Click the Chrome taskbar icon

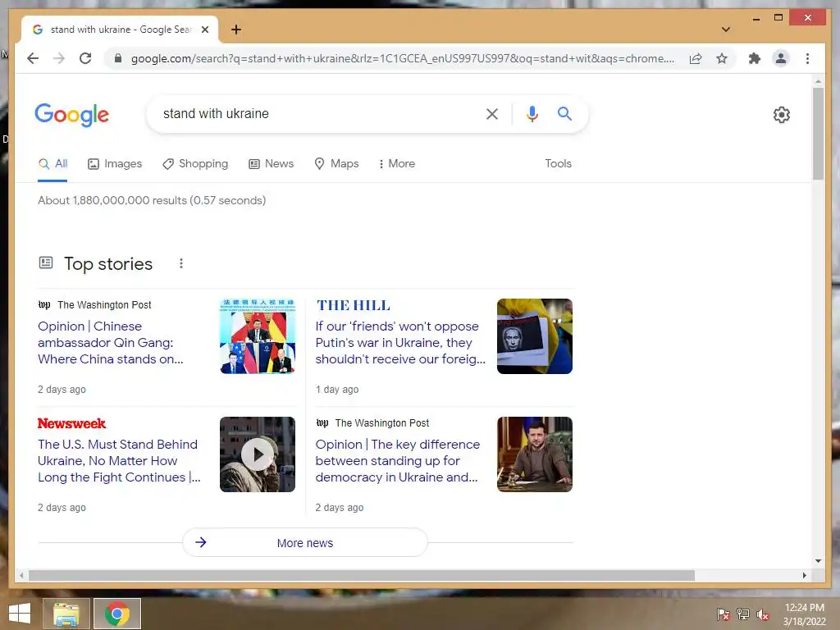point(117,614)
